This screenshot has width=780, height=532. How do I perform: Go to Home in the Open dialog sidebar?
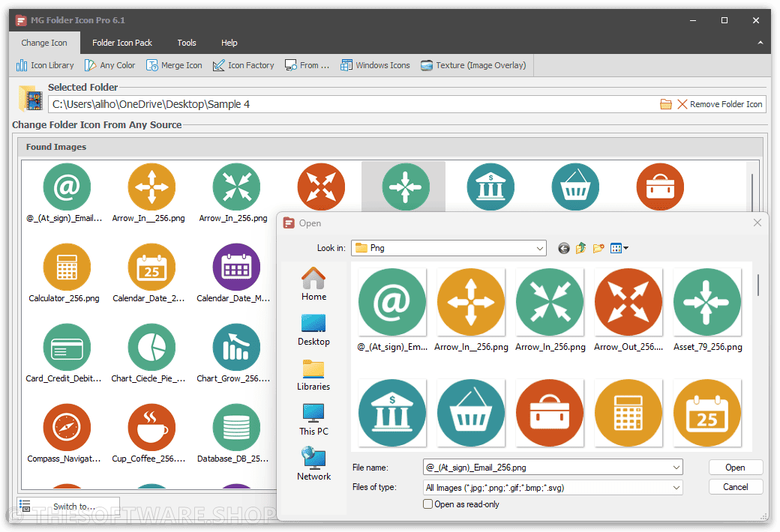pyautogui.click(x=314, y=285)
